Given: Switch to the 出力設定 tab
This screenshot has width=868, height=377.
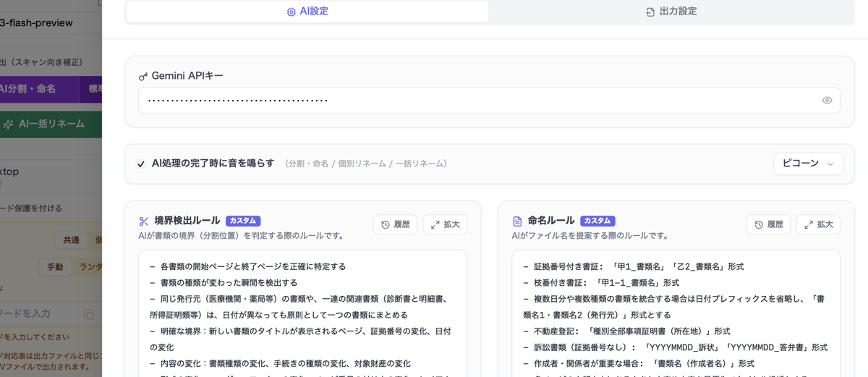Looking at the screenshot, I should pyautogui.click(x=671, y=12).
